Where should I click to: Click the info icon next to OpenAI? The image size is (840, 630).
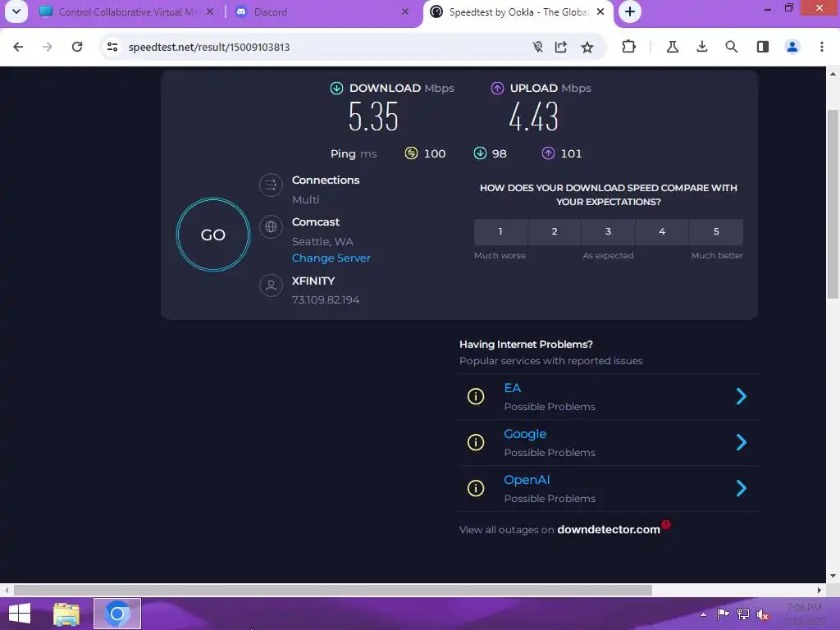(476, 488)
